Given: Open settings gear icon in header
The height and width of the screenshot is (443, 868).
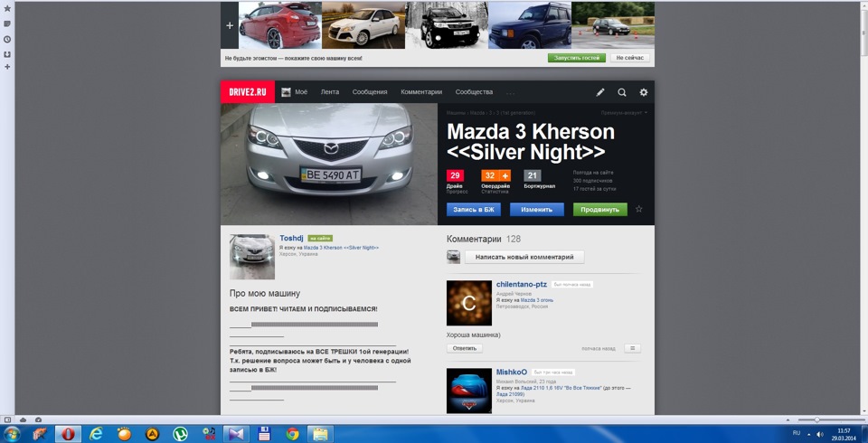Looking at the screenshot, I should (643, 92).
